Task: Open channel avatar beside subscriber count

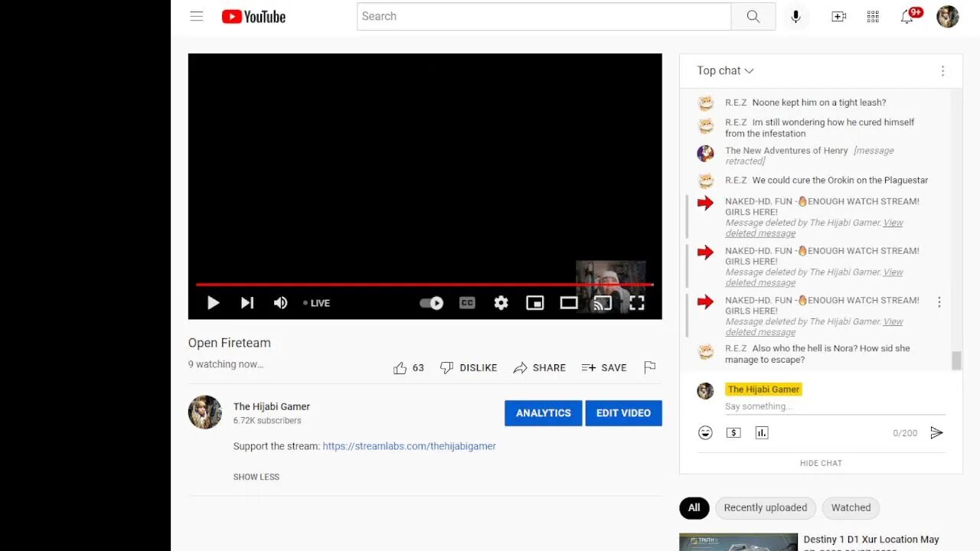Action: [205, 412]
